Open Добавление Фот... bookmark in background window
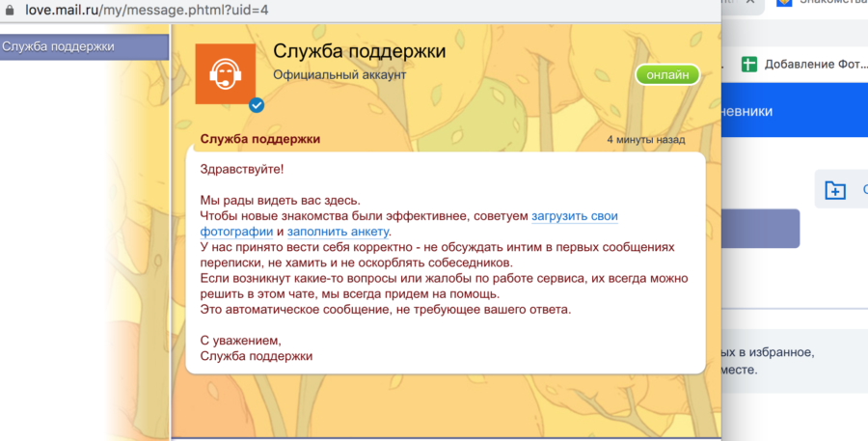 [815, 65]
